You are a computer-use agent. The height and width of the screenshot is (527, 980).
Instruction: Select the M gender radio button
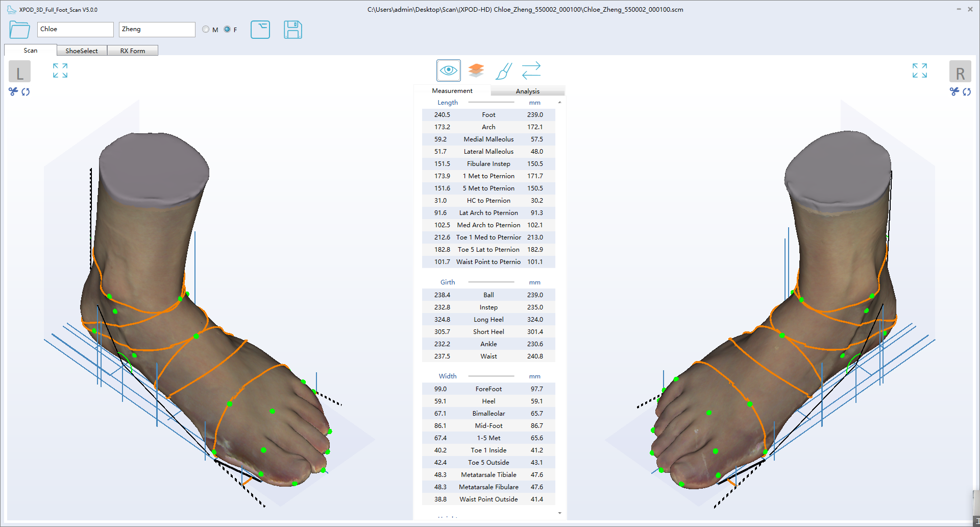click(x=206, y=29)
